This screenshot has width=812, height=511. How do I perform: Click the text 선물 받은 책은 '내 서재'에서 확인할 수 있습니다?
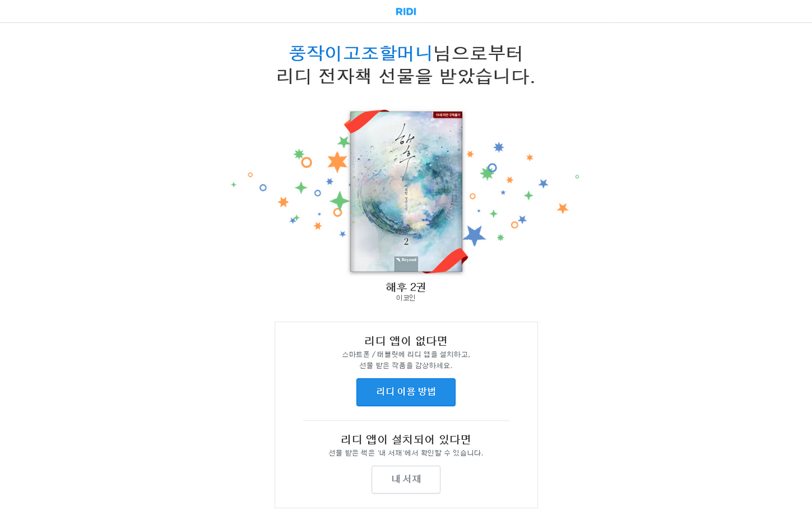tap(406, 453)
